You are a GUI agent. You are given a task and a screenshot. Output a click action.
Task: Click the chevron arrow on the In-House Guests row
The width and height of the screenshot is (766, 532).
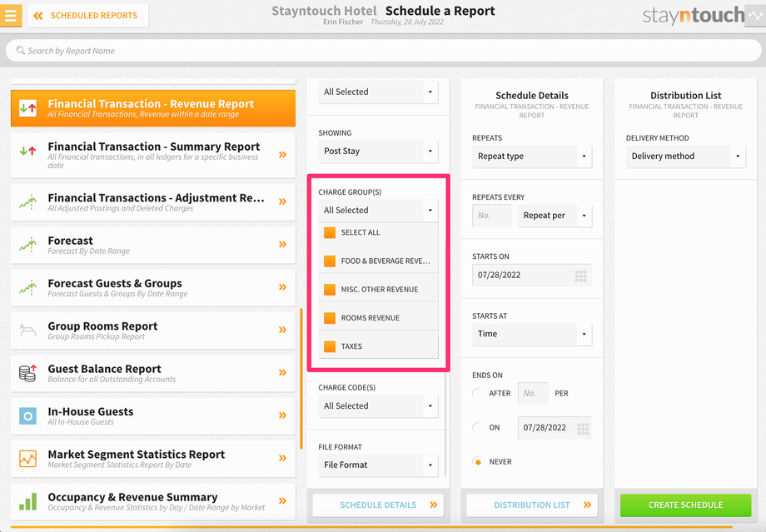pos(282,415)
